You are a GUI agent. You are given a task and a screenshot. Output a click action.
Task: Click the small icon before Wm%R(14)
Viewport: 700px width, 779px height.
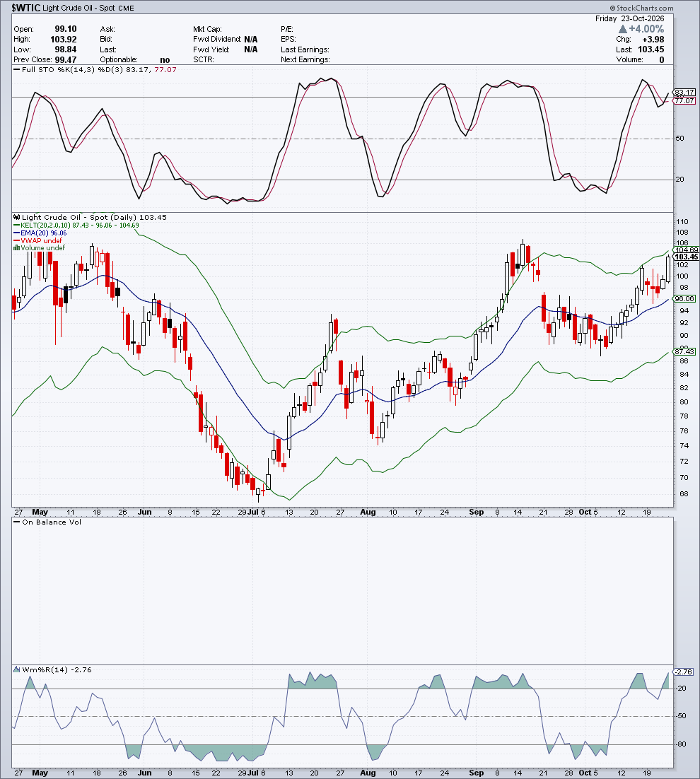pyautogui.click(x=17, y=669)
